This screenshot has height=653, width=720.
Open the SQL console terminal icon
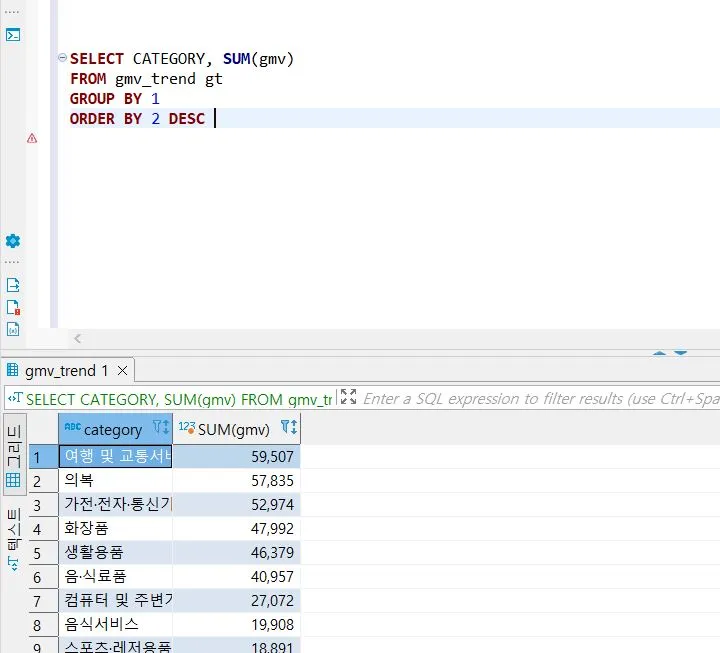click(13, 35)
